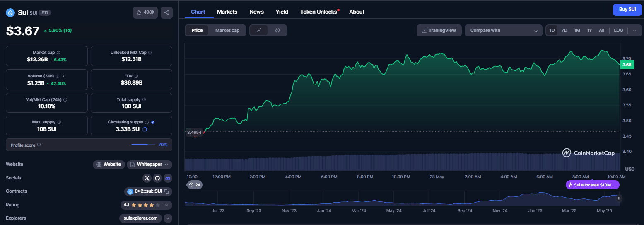Set chart range to 1M
Screen dimensions: 644x225
(x=577, y=30)
